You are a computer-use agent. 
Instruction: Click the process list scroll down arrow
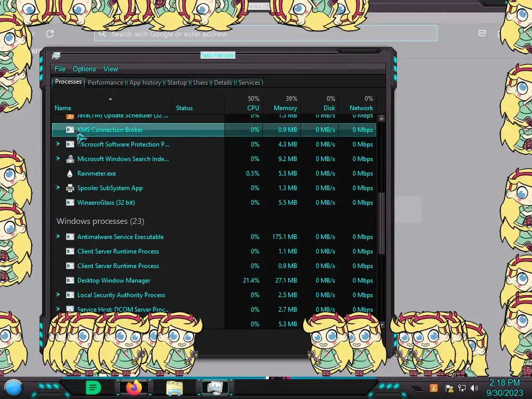point(381,325)
